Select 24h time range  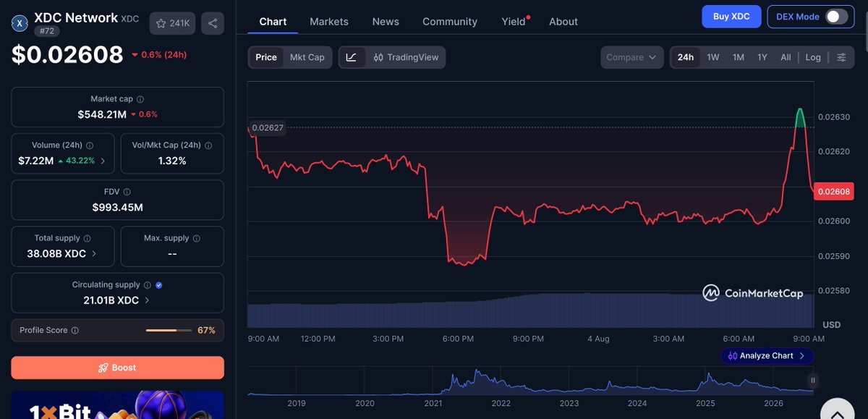point(686,57)
